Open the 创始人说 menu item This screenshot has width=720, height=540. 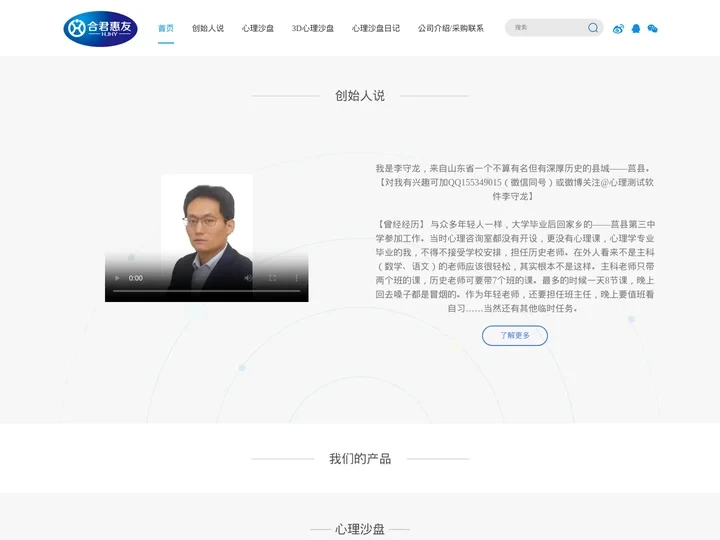click(x=208, y=28)
